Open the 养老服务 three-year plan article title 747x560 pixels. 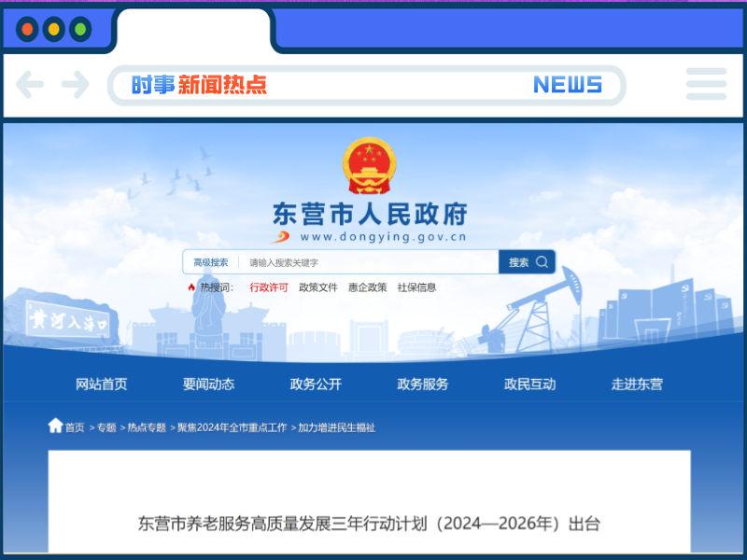[369, 524]
